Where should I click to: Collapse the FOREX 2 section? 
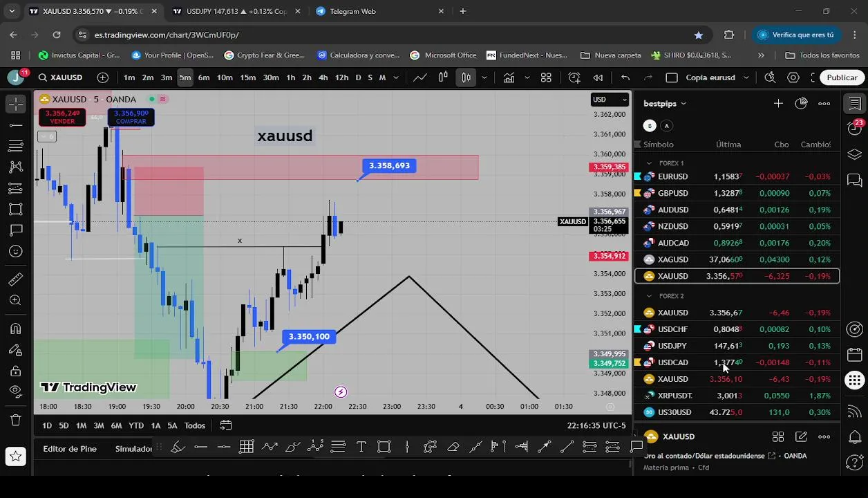click(x=649, y=296)
